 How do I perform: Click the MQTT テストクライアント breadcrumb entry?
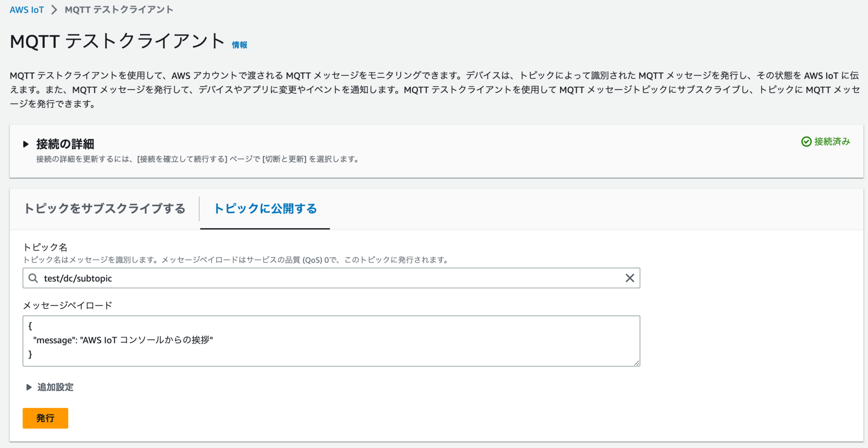pyautogui.click(x=118, y=9)
